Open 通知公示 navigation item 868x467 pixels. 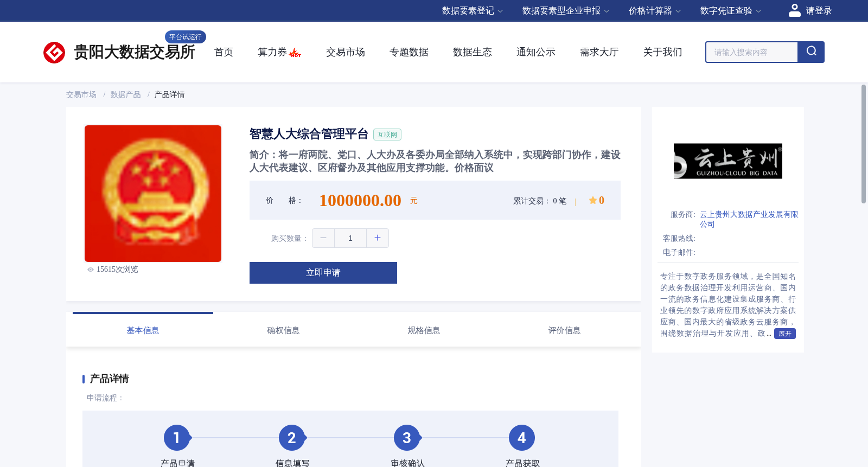(536, 52)
